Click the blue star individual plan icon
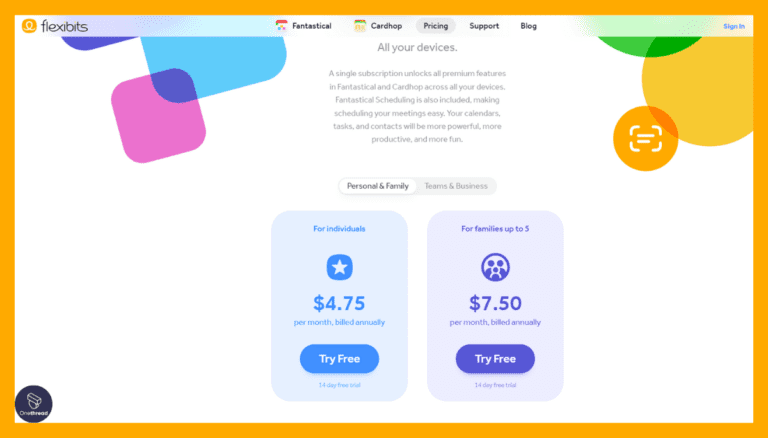Image resolution: width=768 pixels, height=438 pixels. click(339, 267)
